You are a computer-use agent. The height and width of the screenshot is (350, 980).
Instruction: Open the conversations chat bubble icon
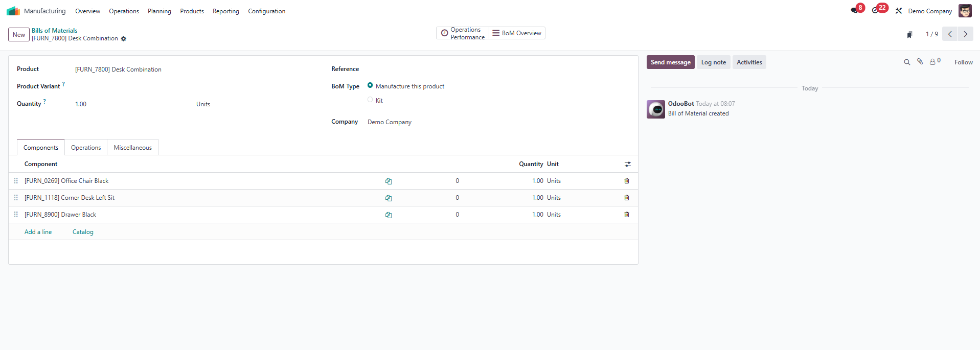[x=854, y=11]
